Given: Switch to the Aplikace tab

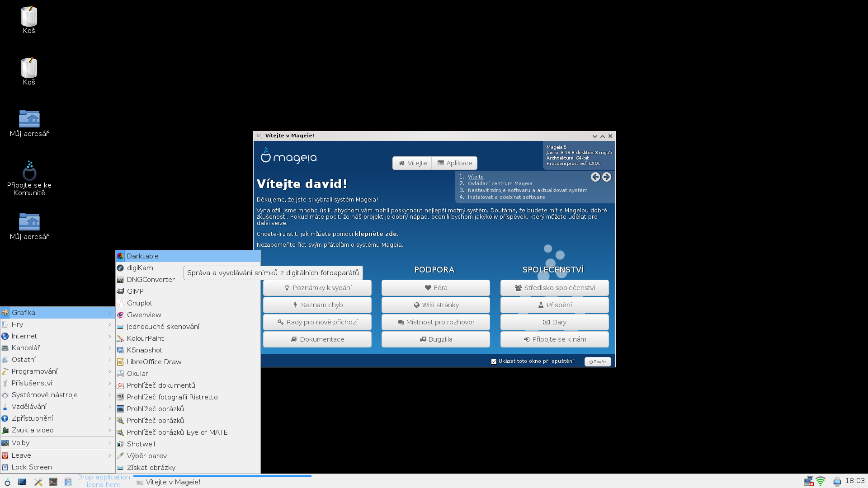Looking at the screenshot, I should point(454,163).
